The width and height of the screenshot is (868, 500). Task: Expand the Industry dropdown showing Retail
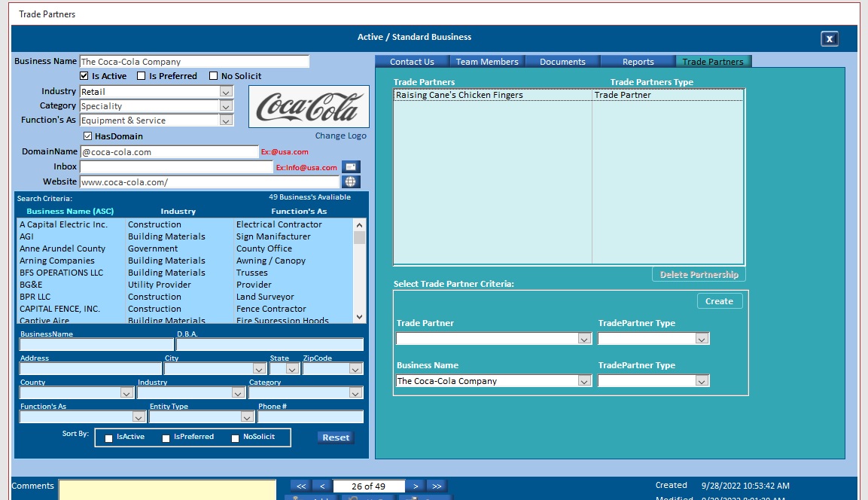(226, 92)
